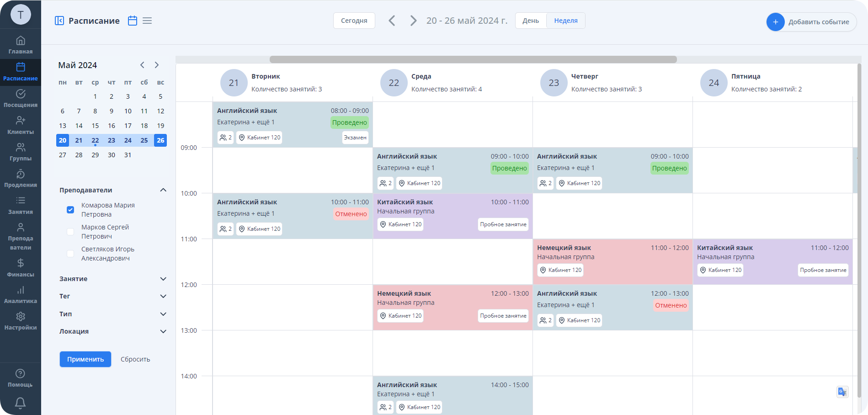Нажать Добавить событие
868x415 pixels.
point(811,21)
